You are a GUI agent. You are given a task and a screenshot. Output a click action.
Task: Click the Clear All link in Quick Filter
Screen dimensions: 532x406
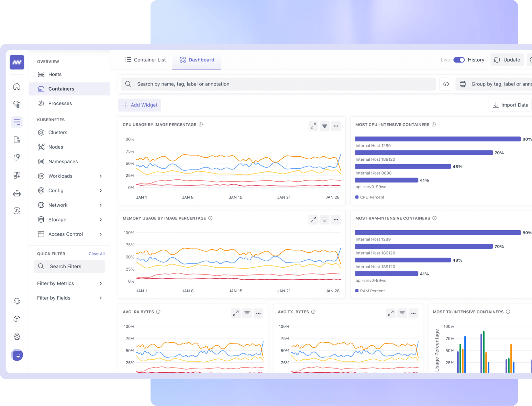pos(97,254)
